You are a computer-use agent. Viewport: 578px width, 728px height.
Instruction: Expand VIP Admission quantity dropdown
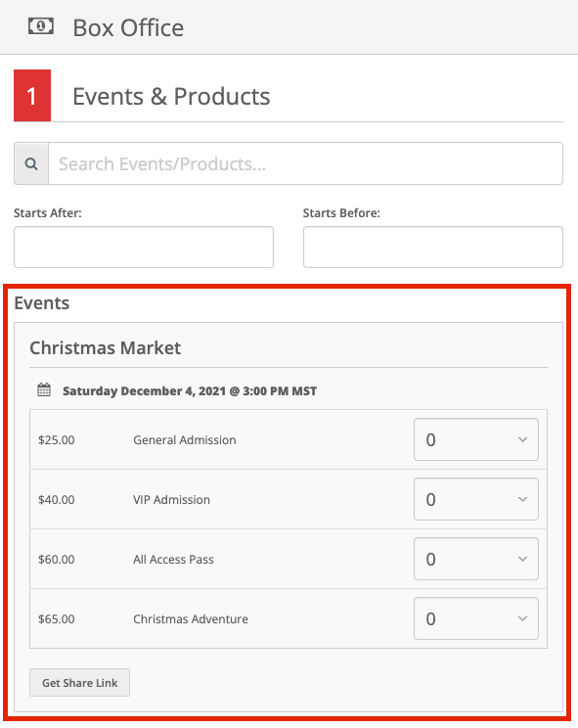[476, 499]
